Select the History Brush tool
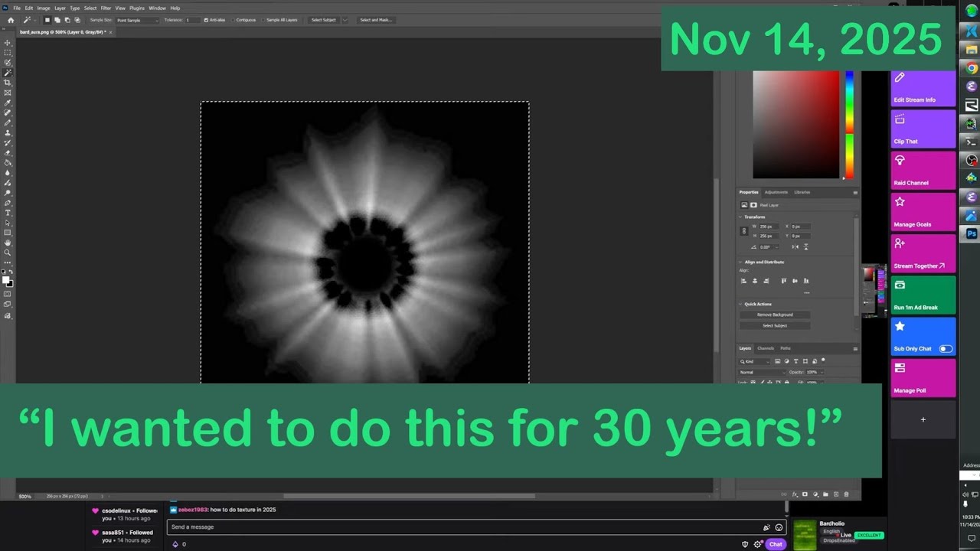 click(8, 142)
